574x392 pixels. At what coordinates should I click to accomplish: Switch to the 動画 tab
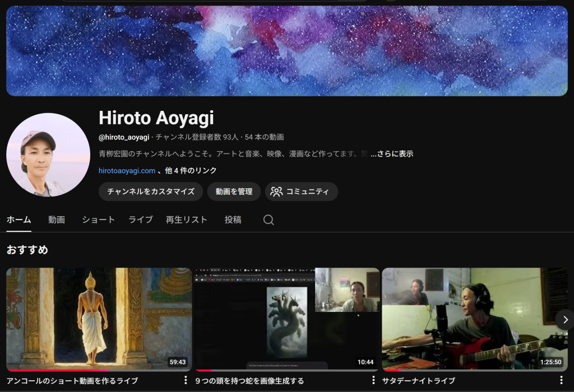click(x=57, y=220)
